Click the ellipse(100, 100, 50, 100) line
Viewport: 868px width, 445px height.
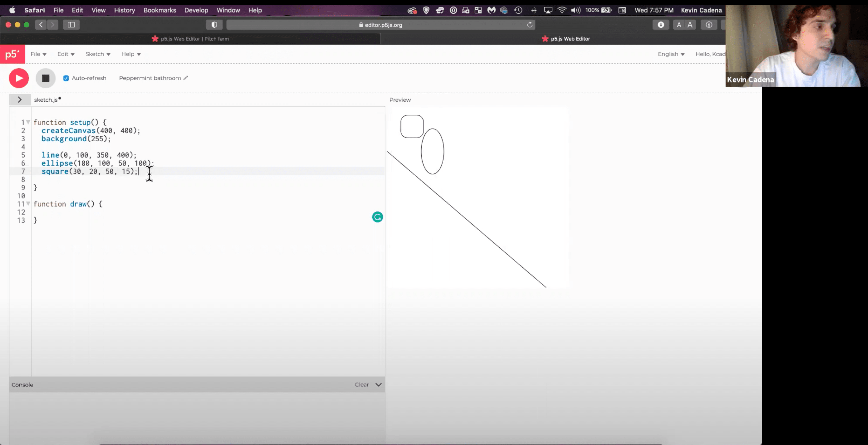click(97, 163)
